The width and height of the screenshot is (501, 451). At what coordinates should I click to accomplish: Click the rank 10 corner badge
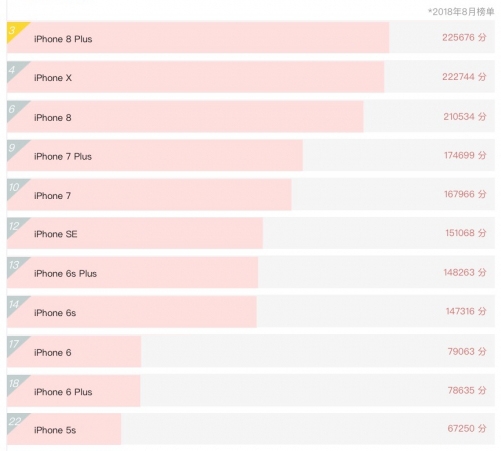pos(15,187)
